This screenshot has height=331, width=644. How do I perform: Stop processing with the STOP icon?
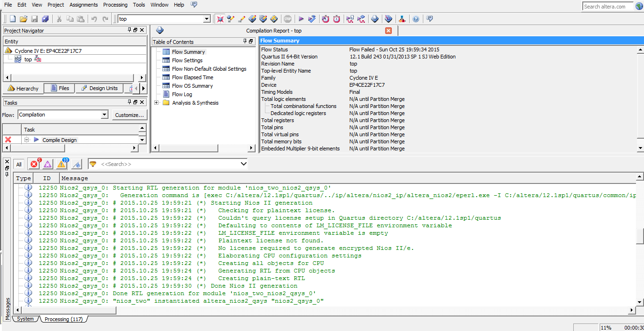(x=288, y=19)
